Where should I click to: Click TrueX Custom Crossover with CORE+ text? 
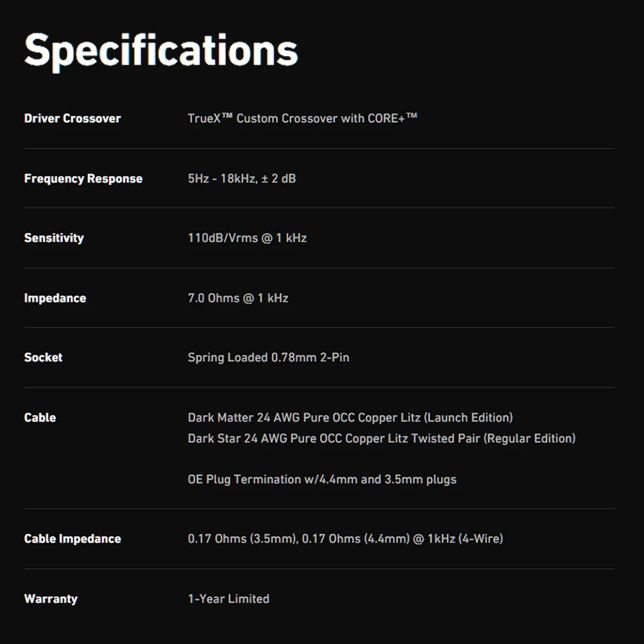point(303,118)
